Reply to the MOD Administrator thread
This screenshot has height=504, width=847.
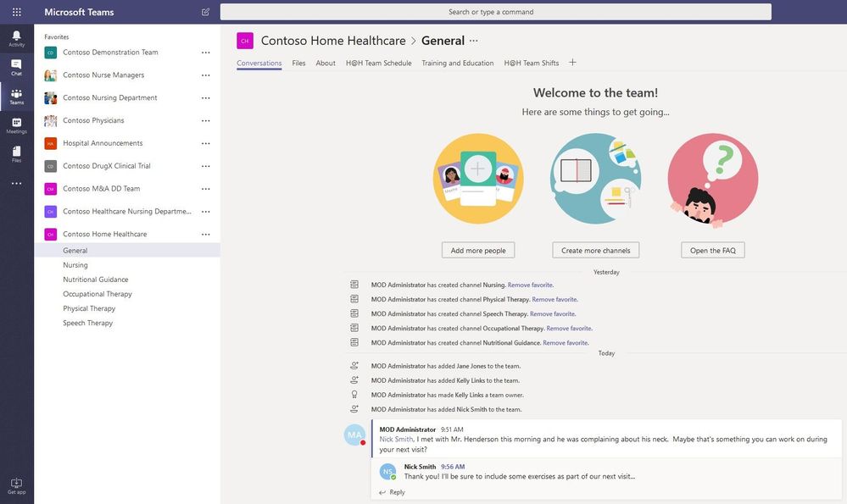pyautogui.click(x=393, y=492)
